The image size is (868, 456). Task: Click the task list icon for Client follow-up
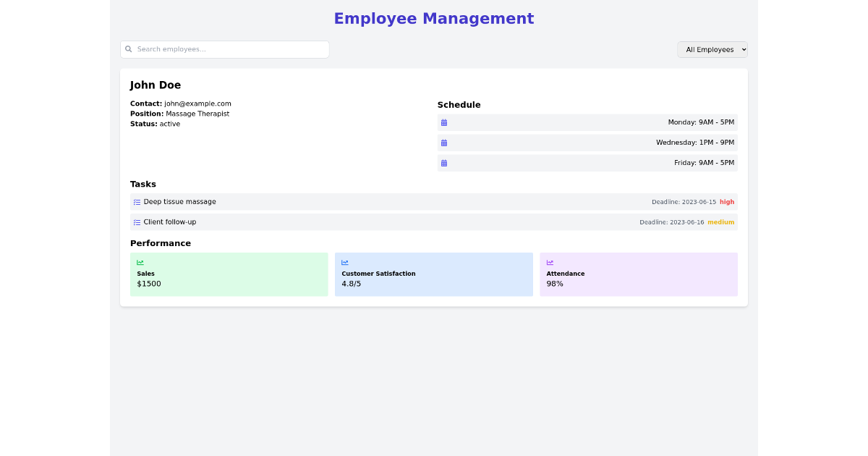[x=137, y=222]
